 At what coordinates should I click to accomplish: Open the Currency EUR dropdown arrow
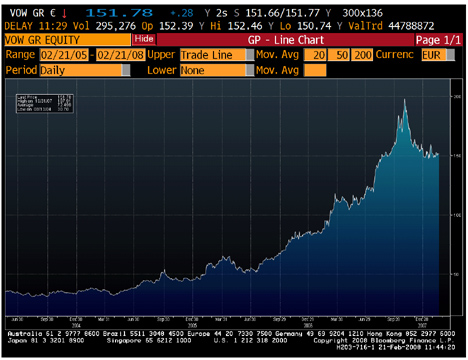(x=450, y=55)
